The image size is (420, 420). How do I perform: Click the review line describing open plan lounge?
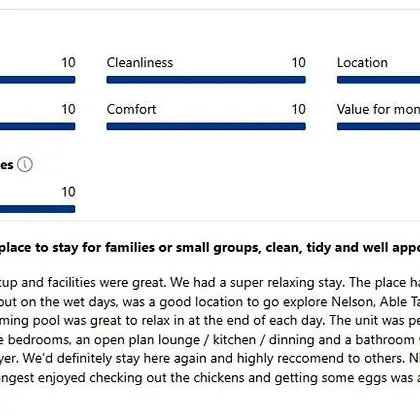click(210, 340)
